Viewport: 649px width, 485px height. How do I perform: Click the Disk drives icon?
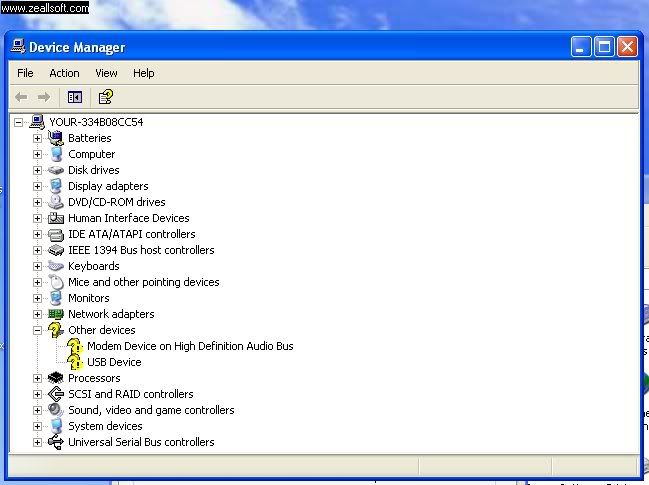click(56, 170)
